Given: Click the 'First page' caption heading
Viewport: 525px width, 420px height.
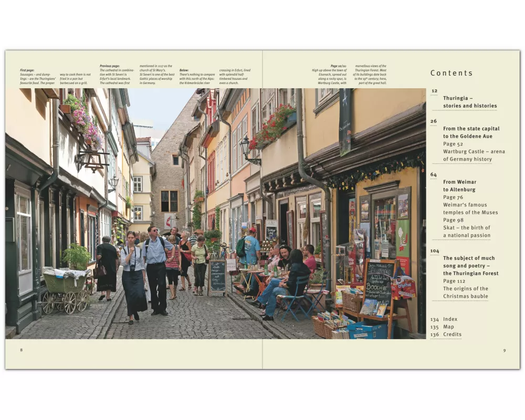Looking at the screenshot, I should coord(27,70).
